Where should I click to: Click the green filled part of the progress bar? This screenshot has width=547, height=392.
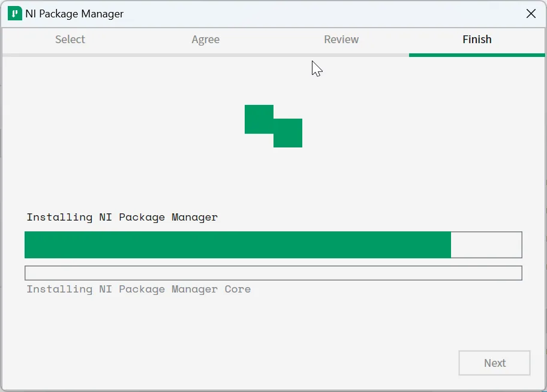238,245
